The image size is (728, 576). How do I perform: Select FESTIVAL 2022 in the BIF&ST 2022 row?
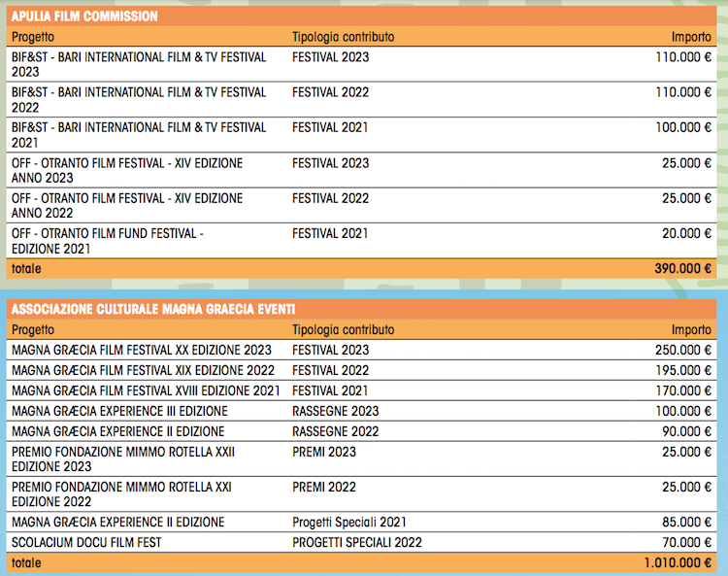330,92
